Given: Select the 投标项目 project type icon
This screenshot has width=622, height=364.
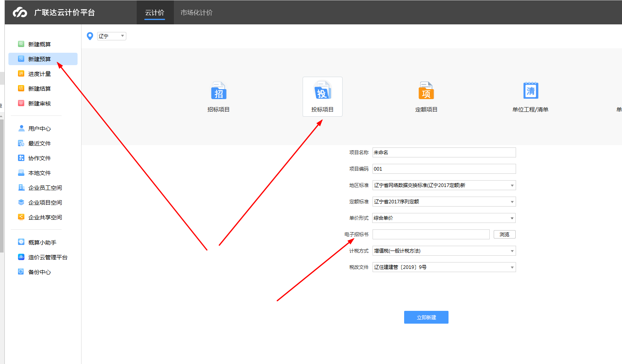Looking at the screenshot, I should 322,91.
